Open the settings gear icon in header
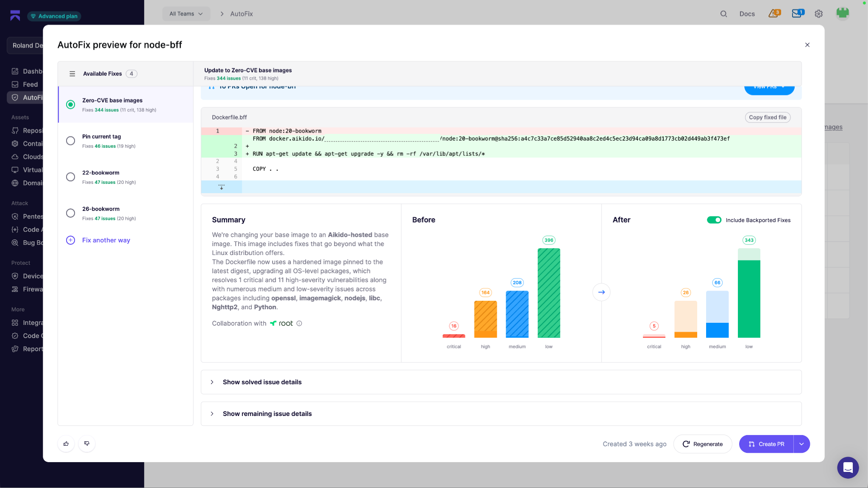 pos(819,14)
